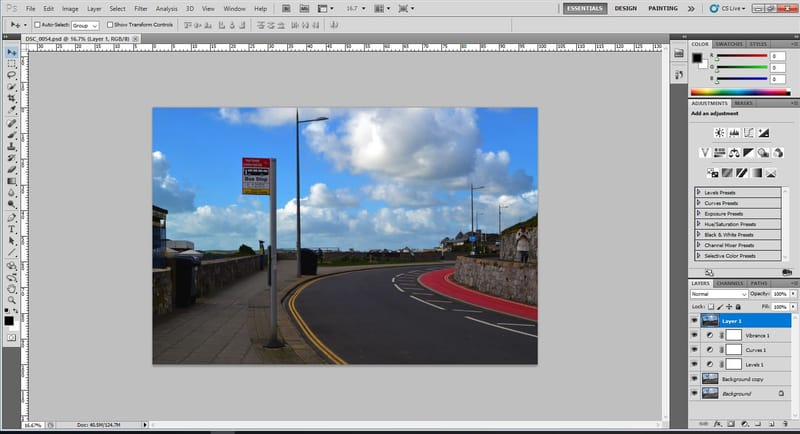Image resolution: width=800 pixels, height=434 pixels.
Task: Select the Lasso tool
Action: (x=11, y=75)
